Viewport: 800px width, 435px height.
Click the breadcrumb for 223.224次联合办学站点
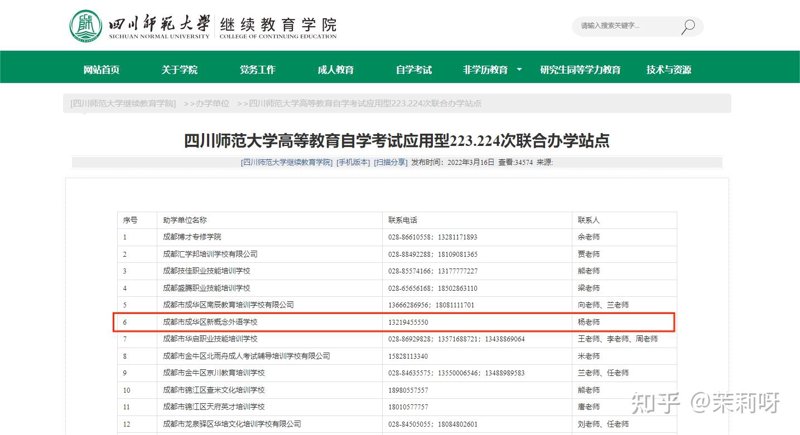point(365,104)
